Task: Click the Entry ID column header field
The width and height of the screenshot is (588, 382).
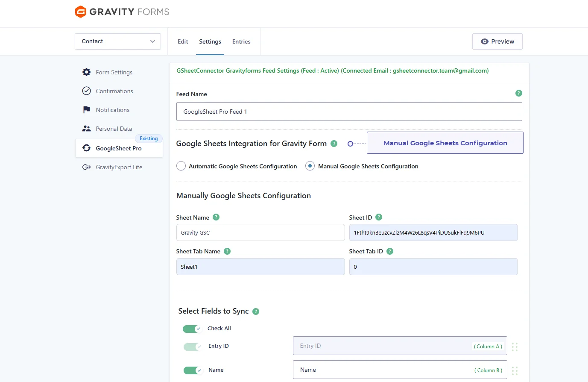Action: tap(400, 346)
